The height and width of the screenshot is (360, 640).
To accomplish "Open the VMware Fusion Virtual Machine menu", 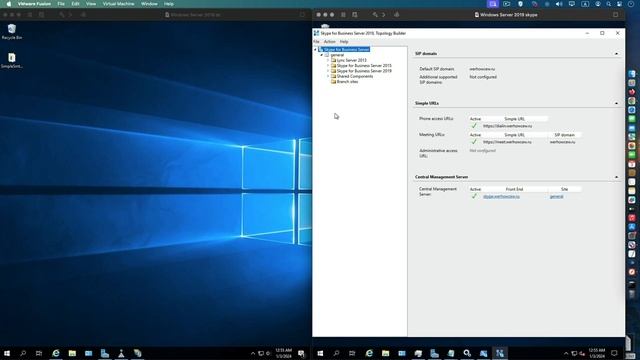I will pos(118,4).
